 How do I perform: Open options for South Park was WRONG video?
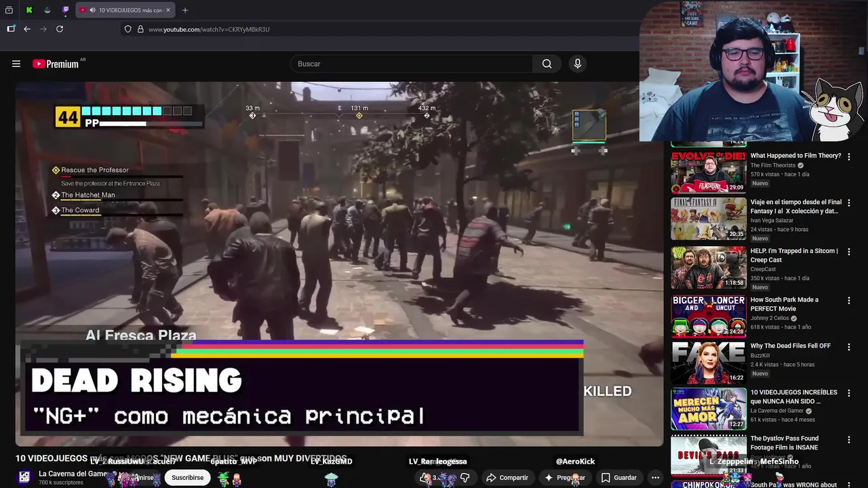click(x=848, y=484)
